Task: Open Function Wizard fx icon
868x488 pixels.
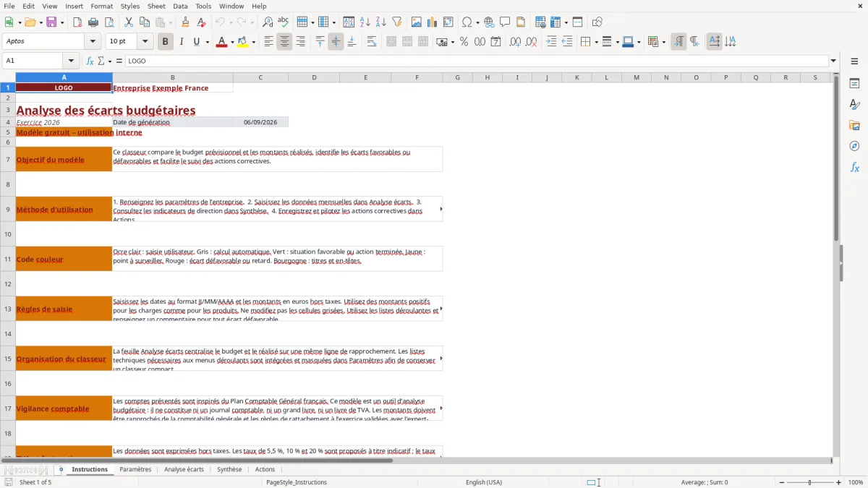Action: pyautogui.click(x=90, y=61)
